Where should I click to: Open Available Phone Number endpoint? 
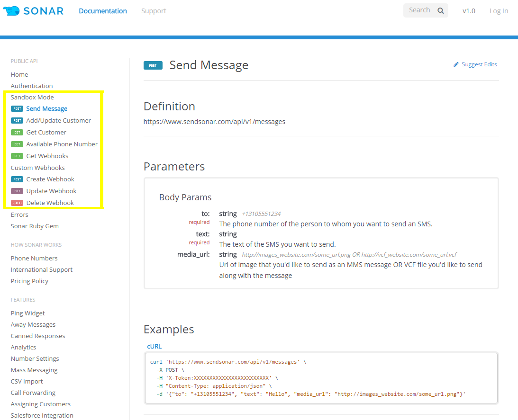(x=62, y=144)
